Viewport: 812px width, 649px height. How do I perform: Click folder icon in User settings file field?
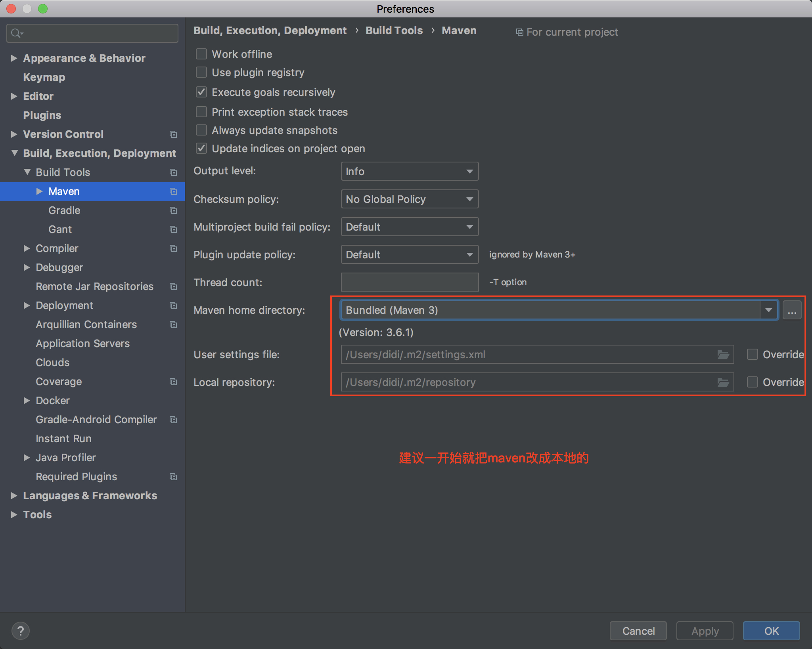(723, 355)
